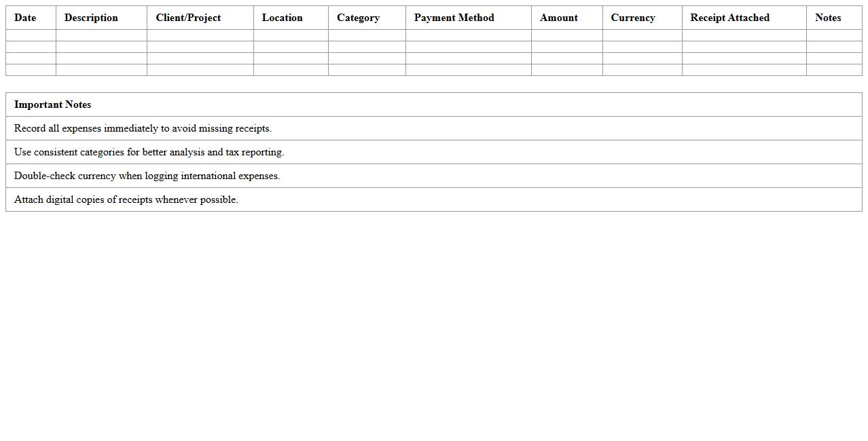Click the Receipt Attached column header
868x441 pixels.
[729, 18]
